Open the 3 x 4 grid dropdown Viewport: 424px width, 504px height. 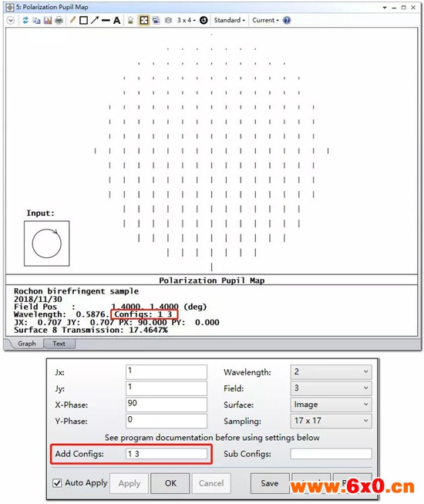186,20
